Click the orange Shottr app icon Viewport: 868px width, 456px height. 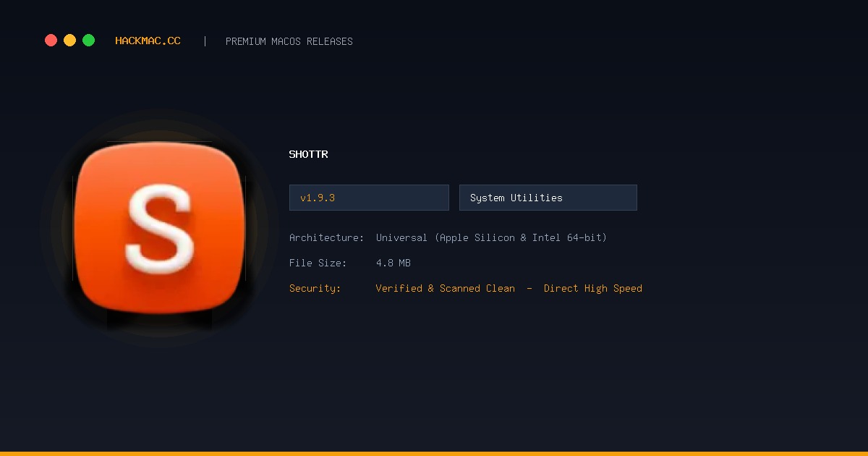[x=159, y=228]
